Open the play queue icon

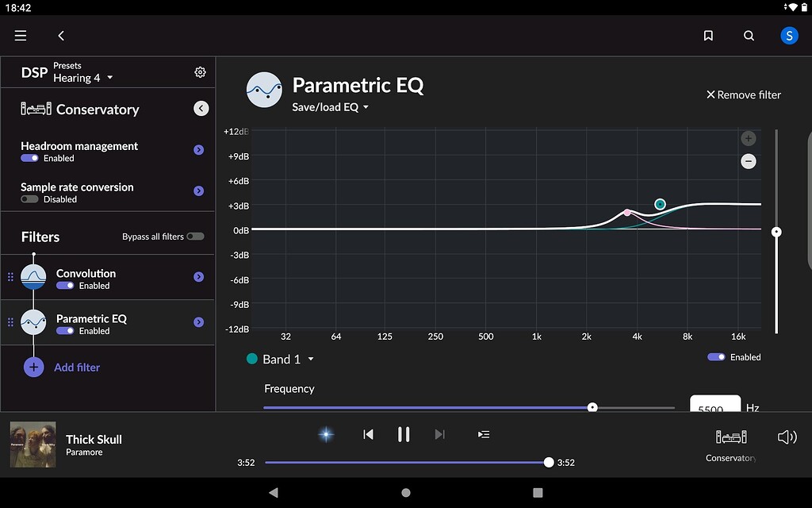[484, 434]
